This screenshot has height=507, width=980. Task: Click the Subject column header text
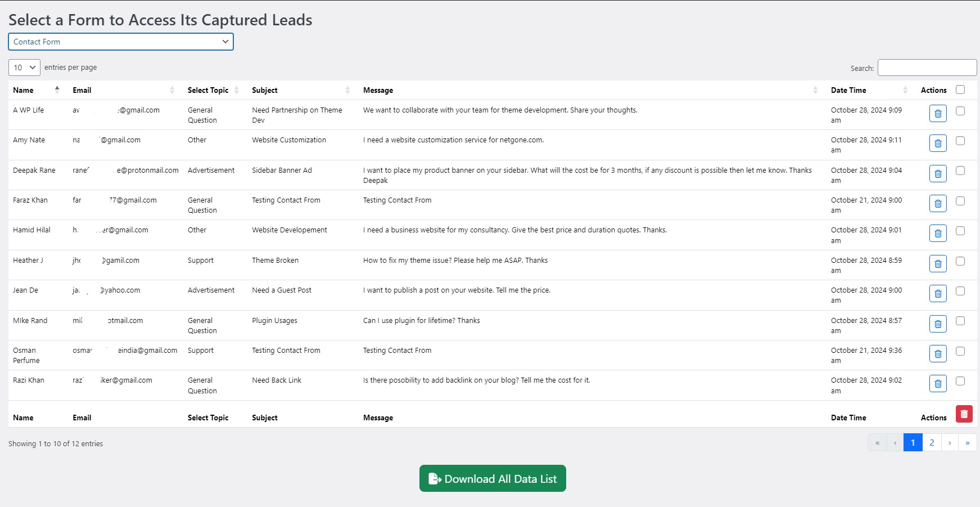[265, 90]
